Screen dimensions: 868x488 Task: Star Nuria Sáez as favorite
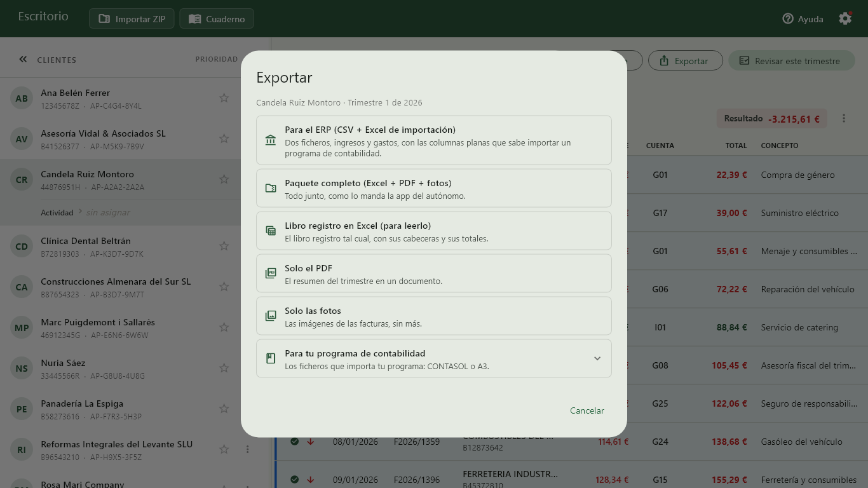[224, 368]
